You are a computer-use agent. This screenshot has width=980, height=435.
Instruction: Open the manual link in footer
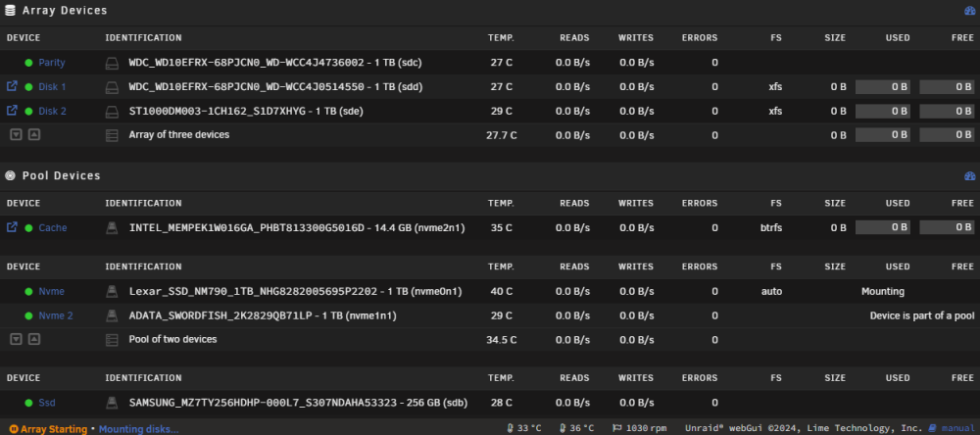point(957,428)
